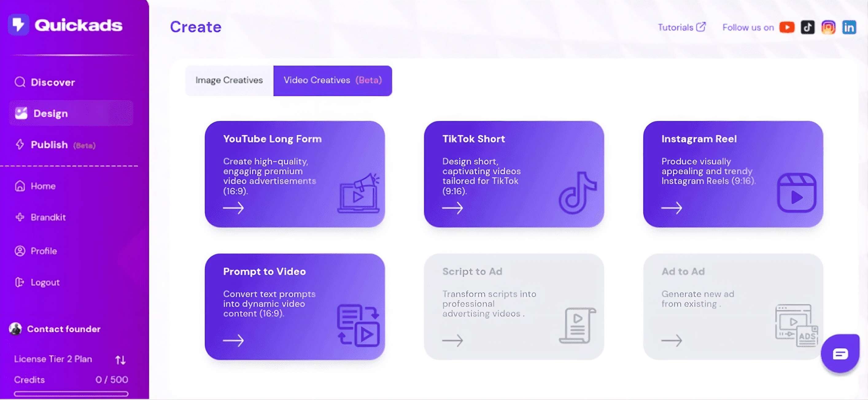Click the Quickads brand name text
The width and height of the screenshot is (868, 400).
click(79, 25)
